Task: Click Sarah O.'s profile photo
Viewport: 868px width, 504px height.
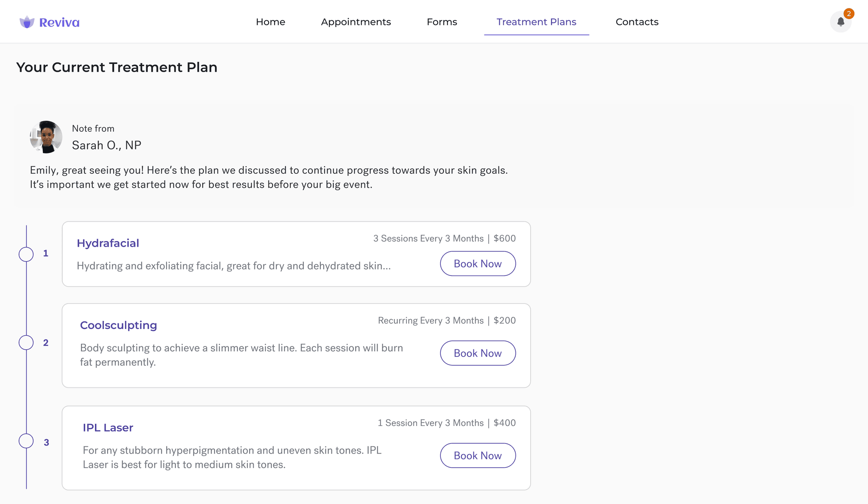Action: click(46, 136)
